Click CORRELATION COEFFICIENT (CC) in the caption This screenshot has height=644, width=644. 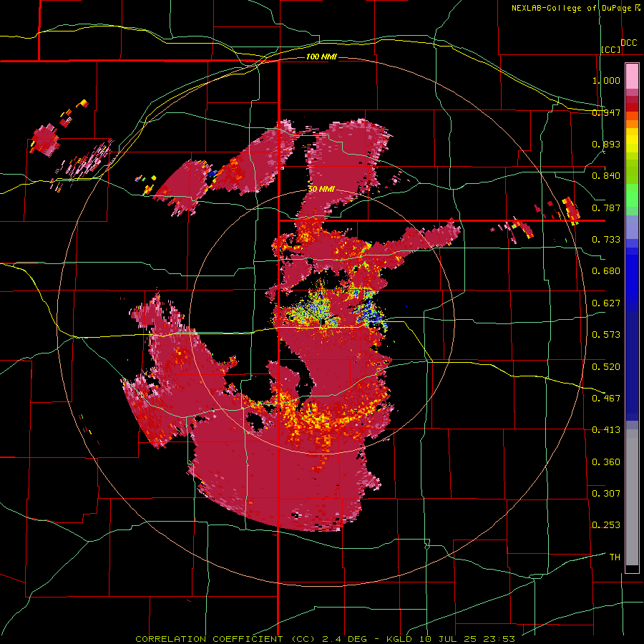(225, 639)
